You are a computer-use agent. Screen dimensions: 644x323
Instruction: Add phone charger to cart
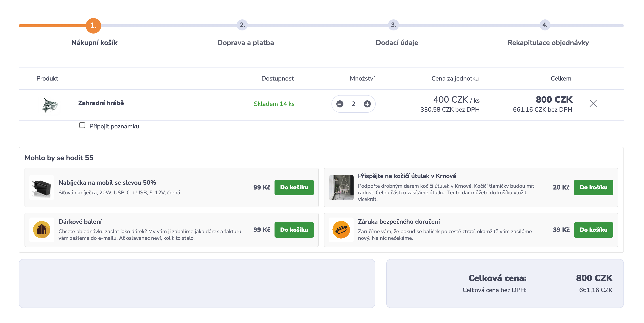coord(294,187)
